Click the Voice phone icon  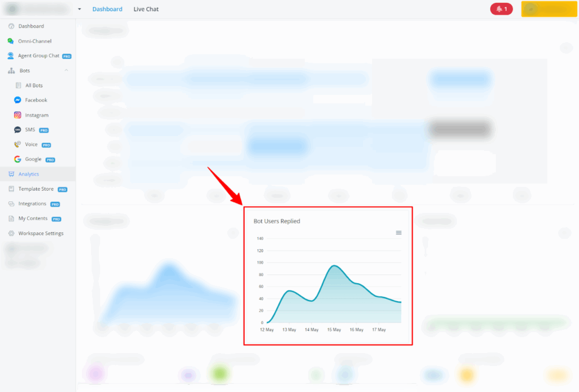pos(18,145)
